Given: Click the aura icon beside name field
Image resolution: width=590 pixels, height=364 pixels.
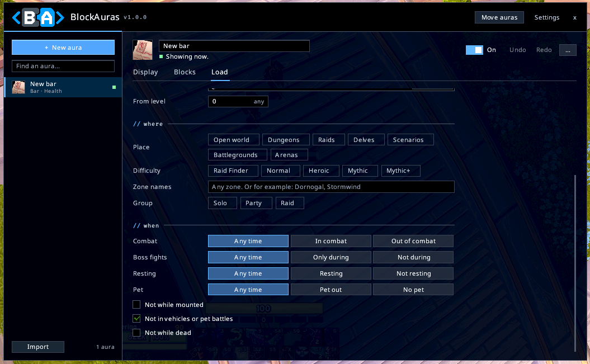Looking at the screenshot, I should pyautogui.click(x=143, y=50).
